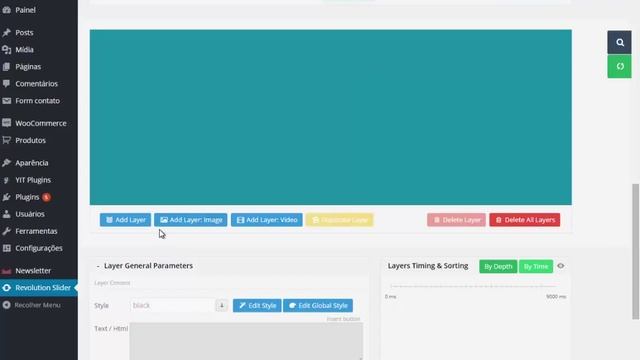Click the insert button link
This screenshot has width=640, height=360.
343,319
